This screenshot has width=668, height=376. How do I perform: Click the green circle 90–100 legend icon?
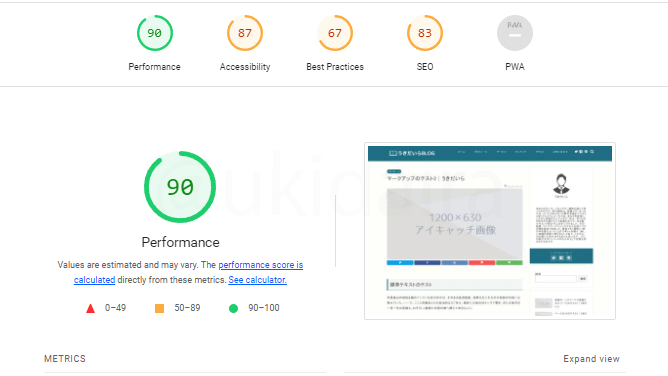pyautogui.click(x=233, y=308)
